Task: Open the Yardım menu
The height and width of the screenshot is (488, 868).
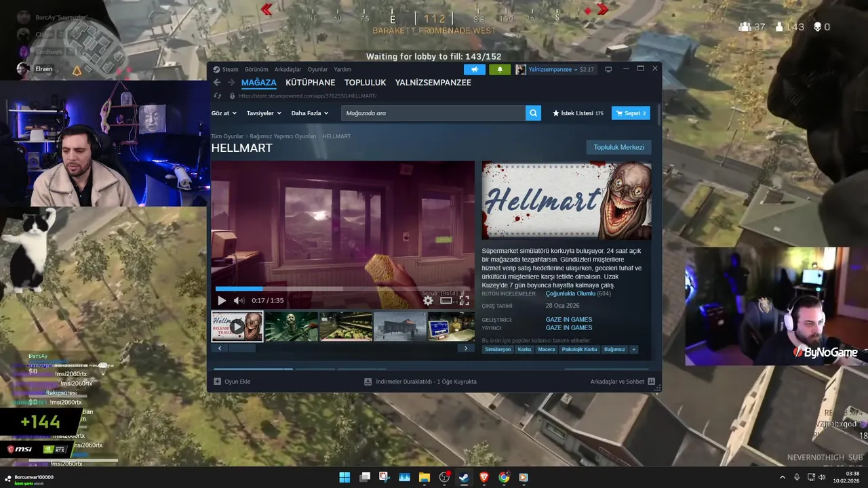Action: [x=342, y=69]
